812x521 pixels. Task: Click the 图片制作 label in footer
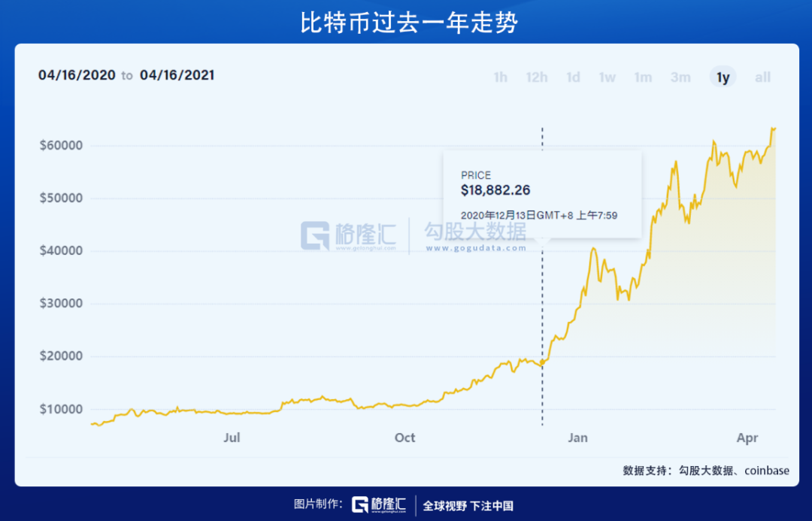click(318, 504)
